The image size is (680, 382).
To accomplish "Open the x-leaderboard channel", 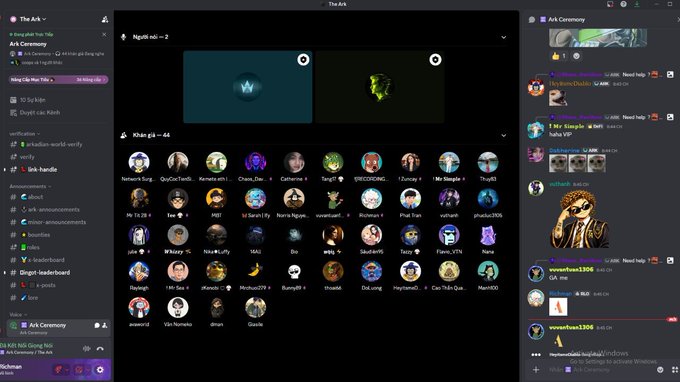I will pos(46,260).
